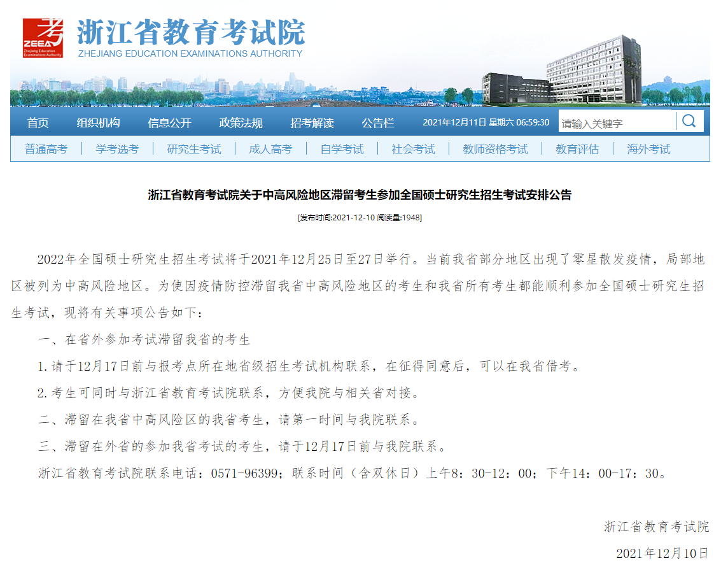Click the line starting 2.考生可同时与浙江省教育考试院联系

[x=229, y=394]
